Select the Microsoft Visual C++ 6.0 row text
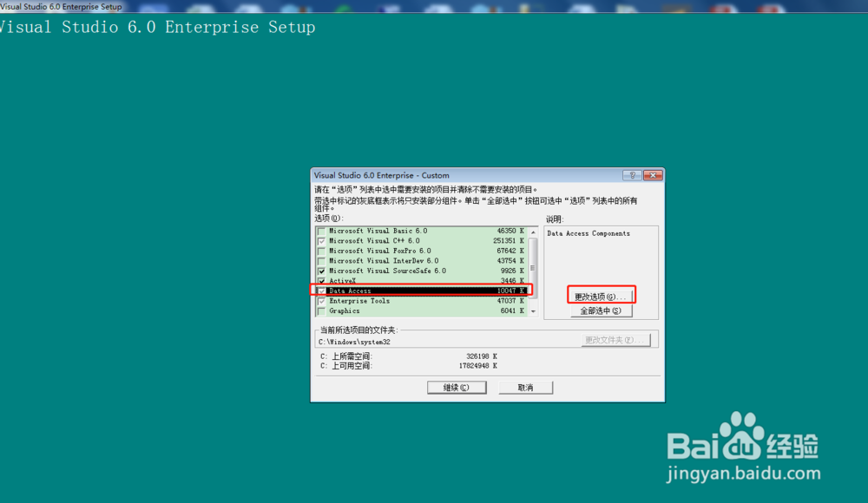The height and width of the screenshot is (503, 868). point(374,241)
